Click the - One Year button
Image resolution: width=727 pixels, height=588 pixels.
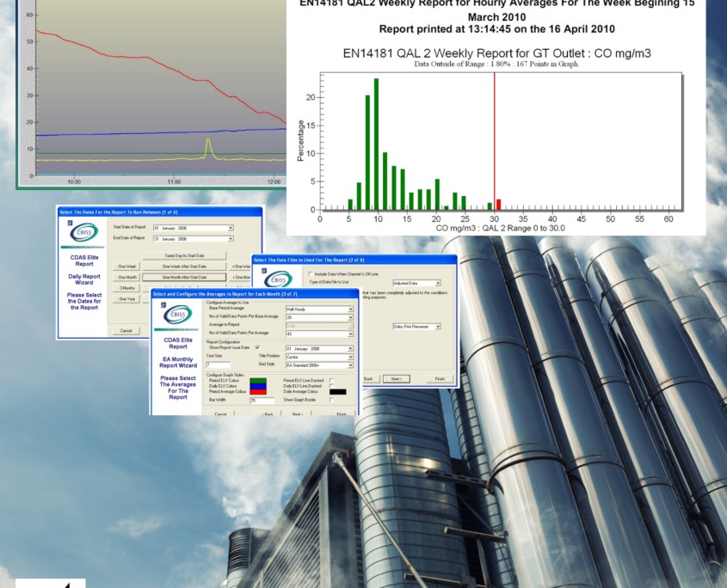tap(126, 299)
